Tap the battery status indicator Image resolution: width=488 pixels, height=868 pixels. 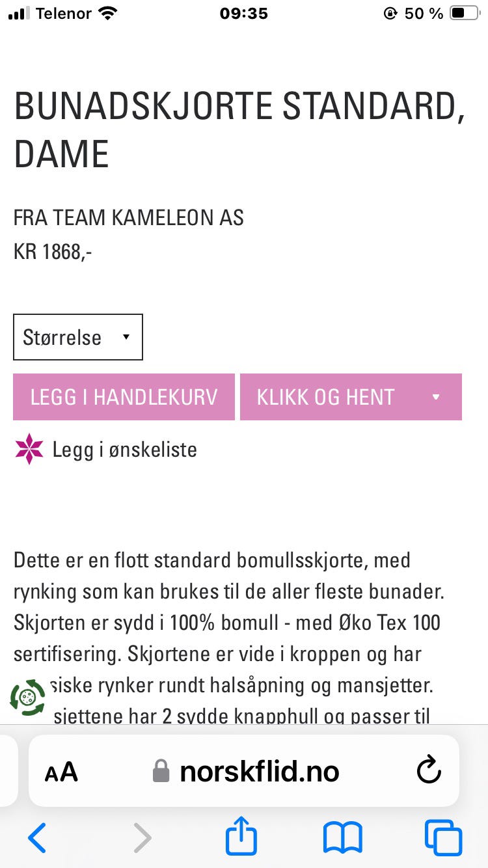pyautogui.click(x=464, y=13)
